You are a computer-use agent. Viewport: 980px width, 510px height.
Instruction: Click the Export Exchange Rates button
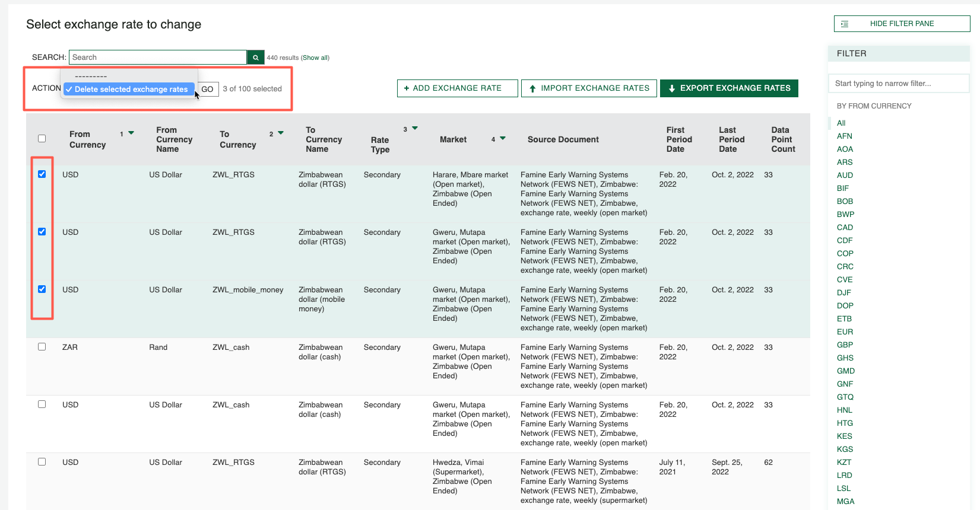point(729,88)
